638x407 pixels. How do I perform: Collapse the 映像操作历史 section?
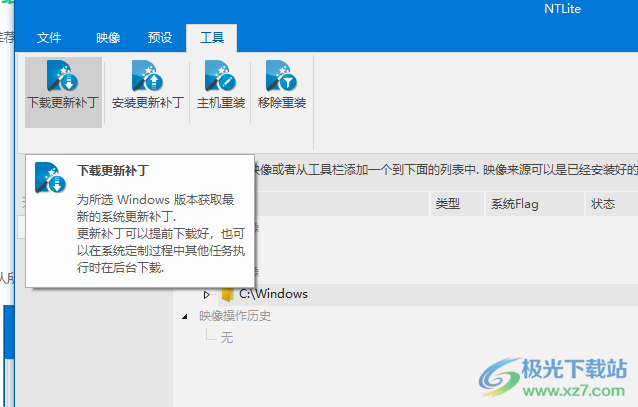point(185,316)
